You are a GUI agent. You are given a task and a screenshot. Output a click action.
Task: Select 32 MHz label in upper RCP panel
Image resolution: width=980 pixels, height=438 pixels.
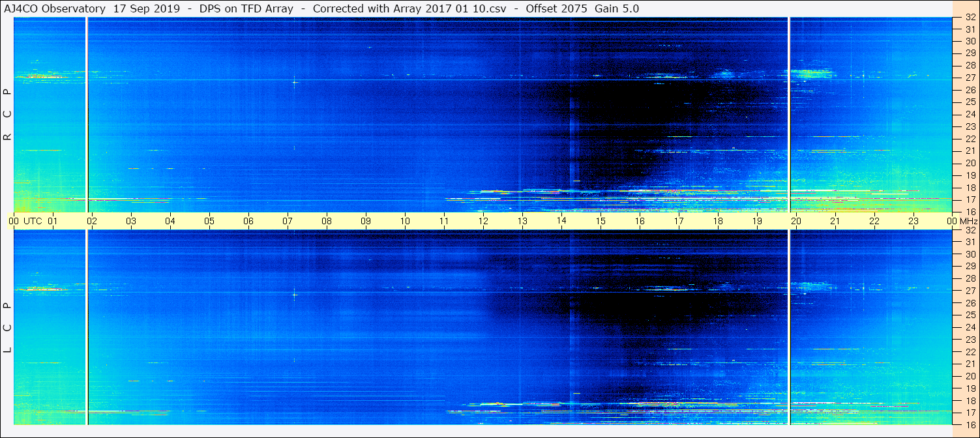(970, 18)
